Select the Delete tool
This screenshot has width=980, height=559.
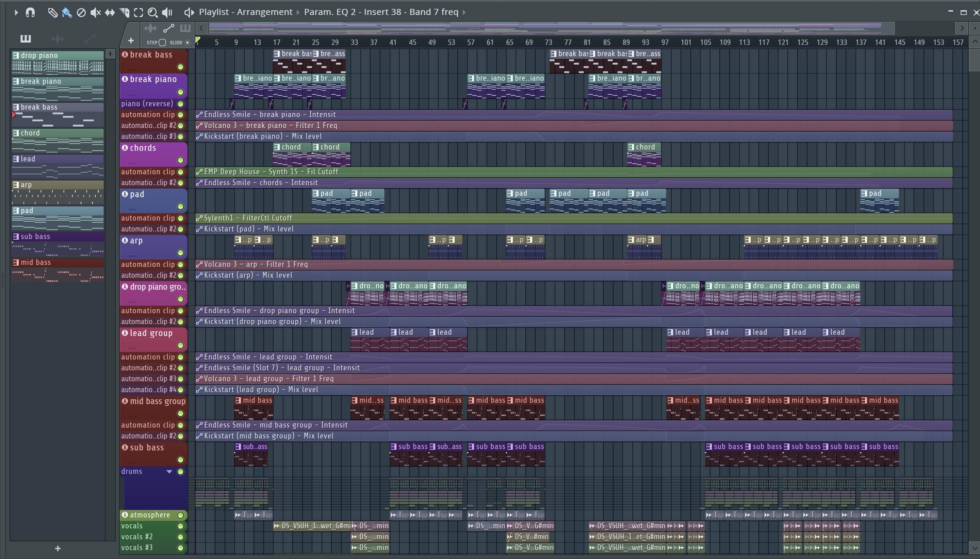pyautogui.click(x=81, y=13)
